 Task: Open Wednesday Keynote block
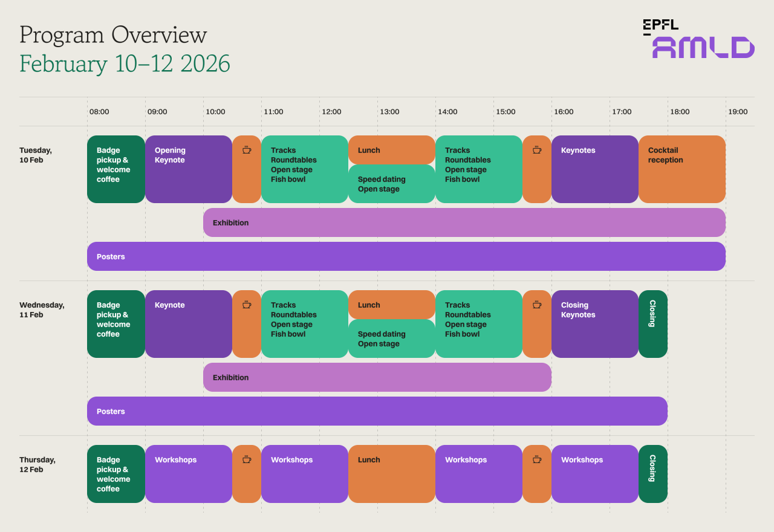tap(189, 324)
